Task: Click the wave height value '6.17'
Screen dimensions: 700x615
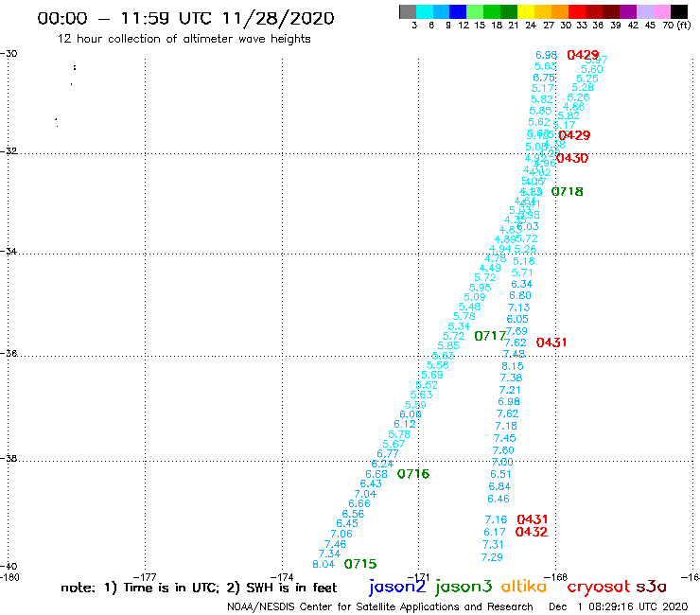Action: tap(495, 533)
